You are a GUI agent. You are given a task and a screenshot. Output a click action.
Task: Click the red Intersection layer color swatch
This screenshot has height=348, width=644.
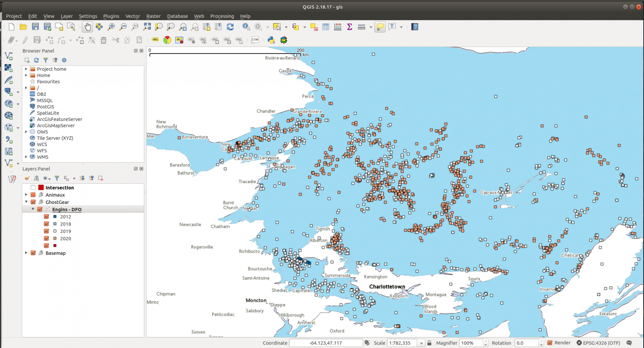(41, 187)
